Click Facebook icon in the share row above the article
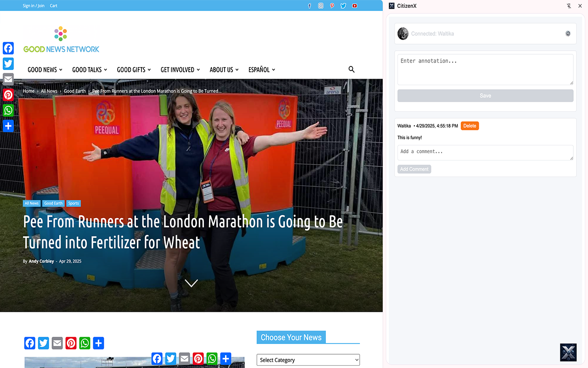 point(30,343)
